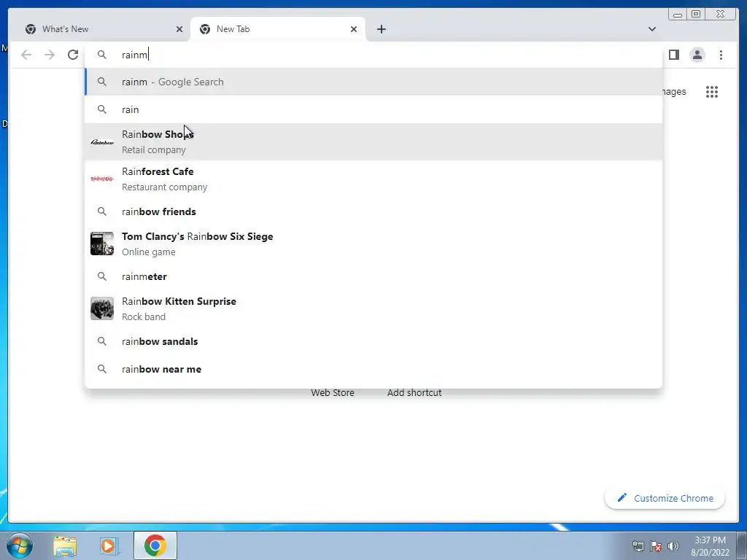Image resolution: width=747 pixels, height=560 pixels.
Task: Click the Chrome taskbar icon
Action: click(x=155, y=545)
